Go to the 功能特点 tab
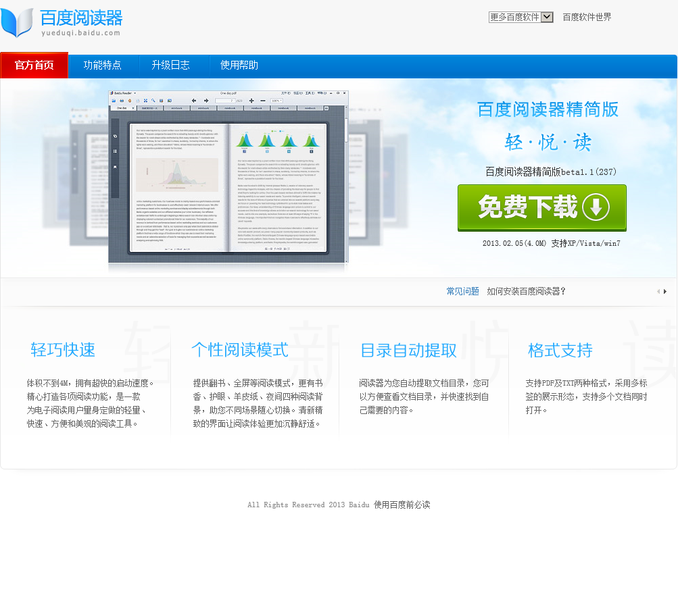Viewport: 678px width, 616px height. [x=103, y=66]
